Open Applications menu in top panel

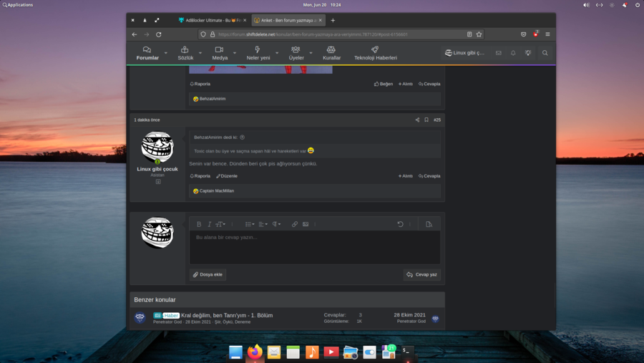click(x=18, y=5)
